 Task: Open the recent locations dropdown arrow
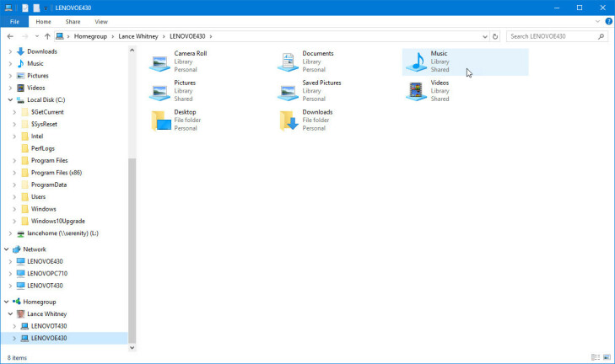pyautogui.click(x=36, y=36)
